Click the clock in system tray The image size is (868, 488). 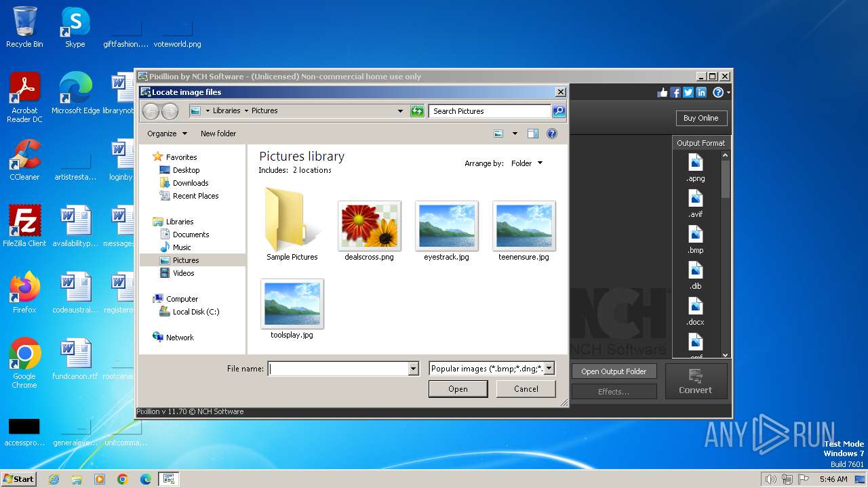[x=833, y=479]
